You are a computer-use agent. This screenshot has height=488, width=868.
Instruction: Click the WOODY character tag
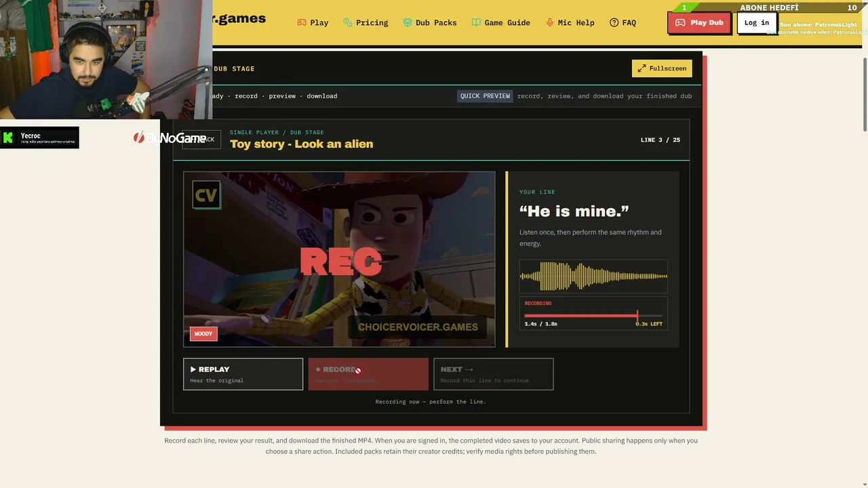coord(203,333)
